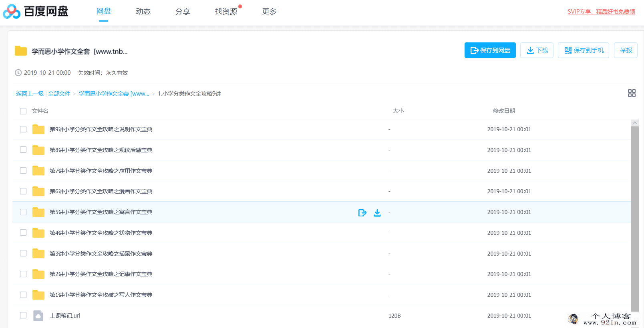Click the file icon for 上课笔记.url
644x328 pixels.
[38, 316]
